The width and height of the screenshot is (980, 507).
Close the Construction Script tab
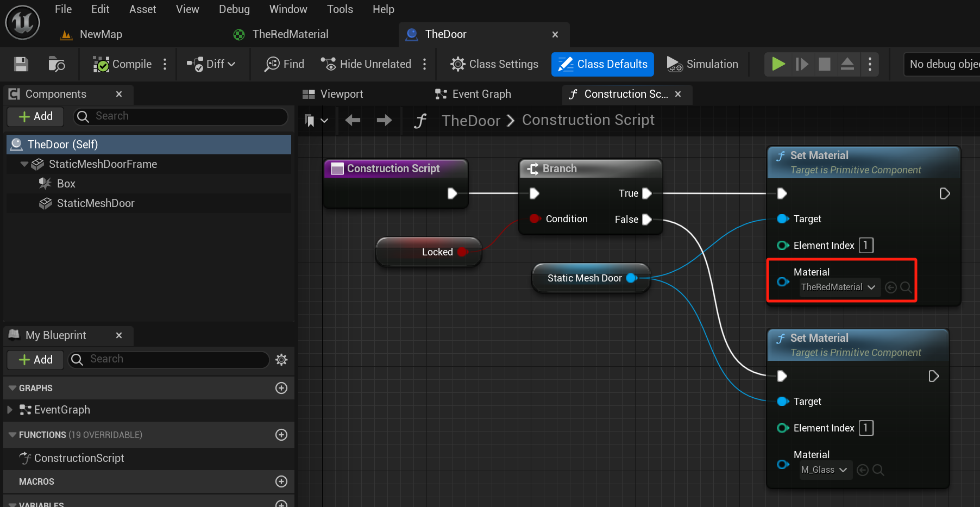click(x=678, y=94)
